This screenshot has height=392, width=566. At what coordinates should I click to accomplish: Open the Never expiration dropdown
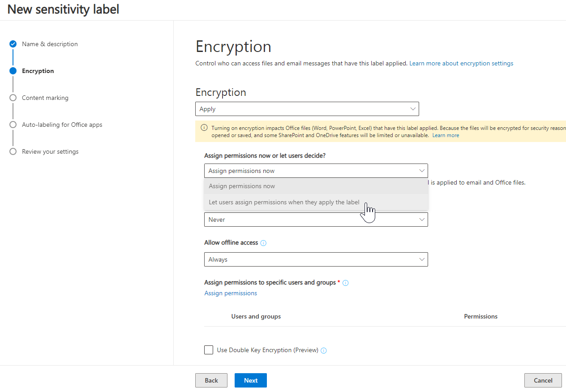[x=316, y=220]
